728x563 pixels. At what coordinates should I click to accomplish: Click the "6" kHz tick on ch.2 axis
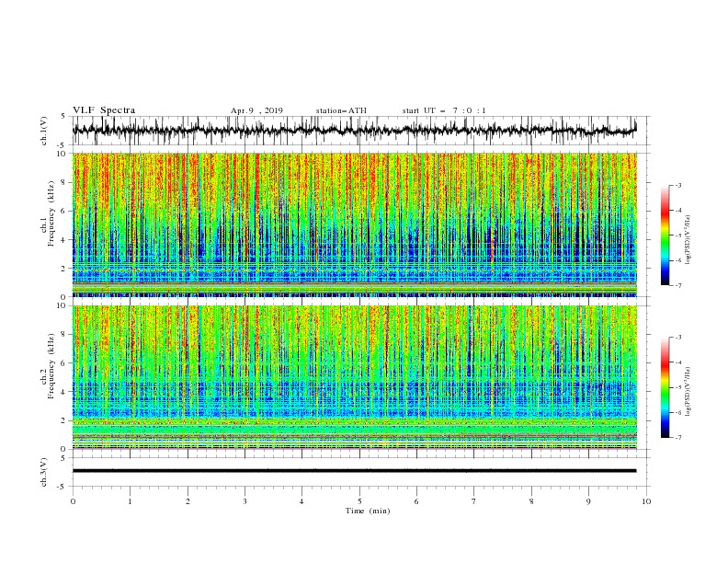(63, 363)
